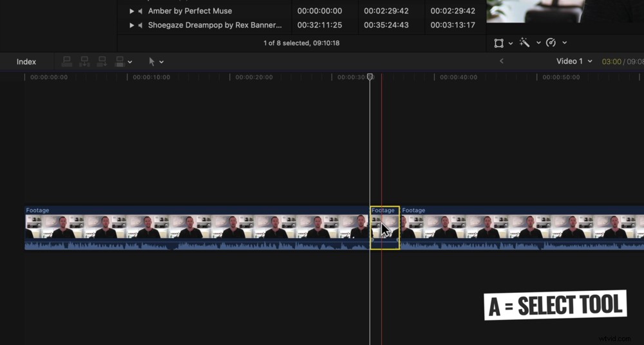644x345 pixels.
Task: Select the Transform tool icon under the viewer
Action: tap(498, 42)
